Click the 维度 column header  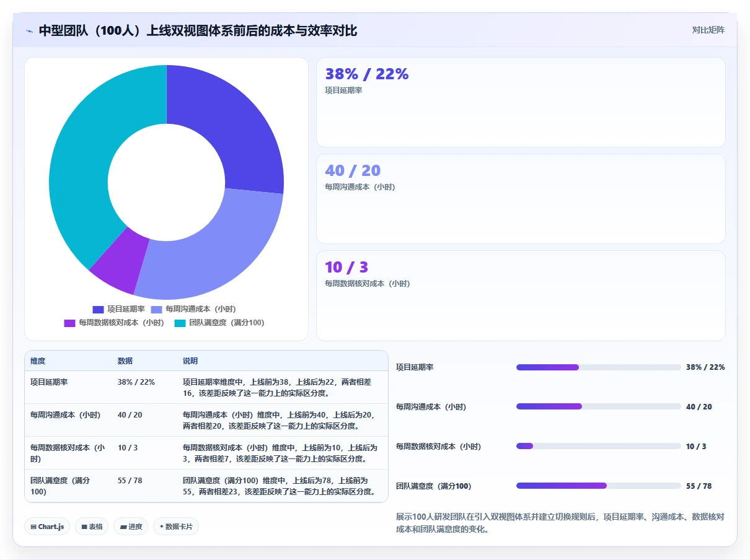coord(38,361)
